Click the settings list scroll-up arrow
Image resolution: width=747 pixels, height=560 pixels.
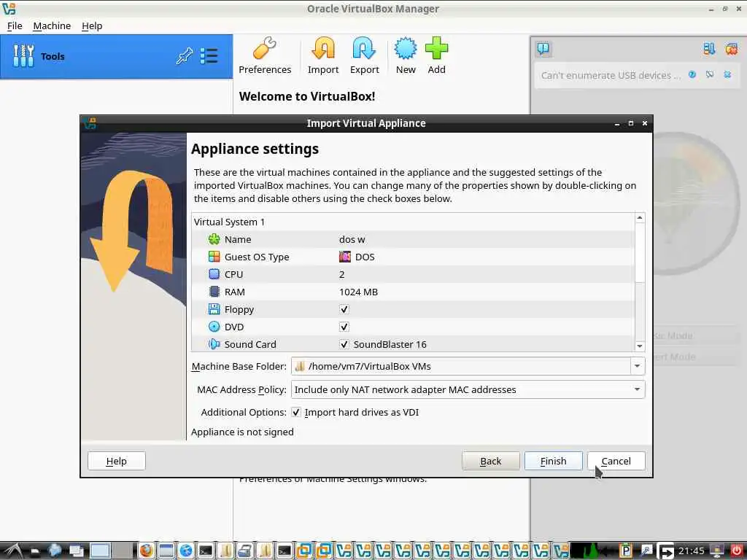640,217
